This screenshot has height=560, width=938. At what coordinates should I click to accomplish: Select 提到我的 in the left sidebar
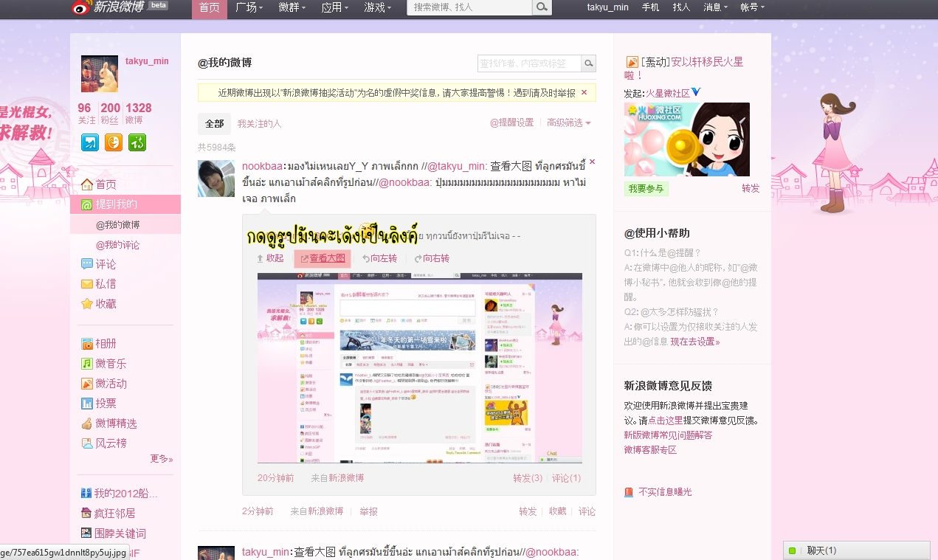pos(125,204)
